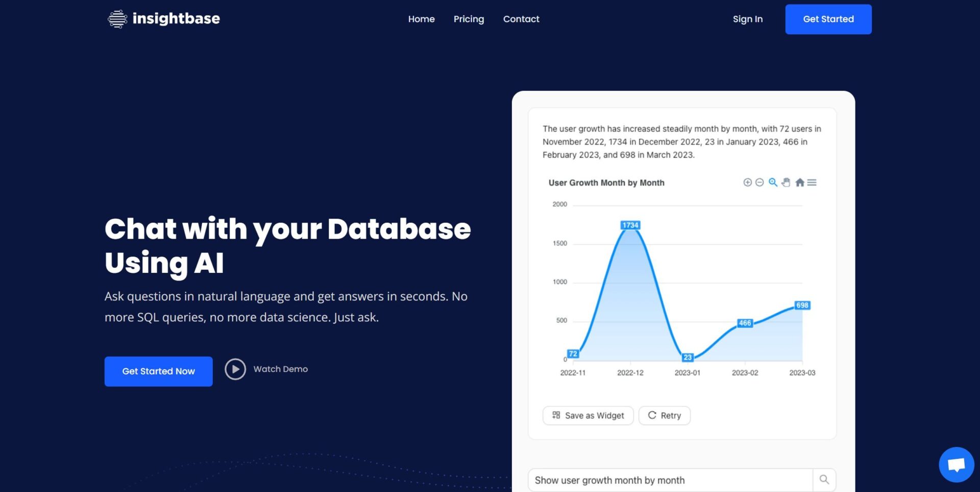Click the Get Started Now button

point(159,371)
